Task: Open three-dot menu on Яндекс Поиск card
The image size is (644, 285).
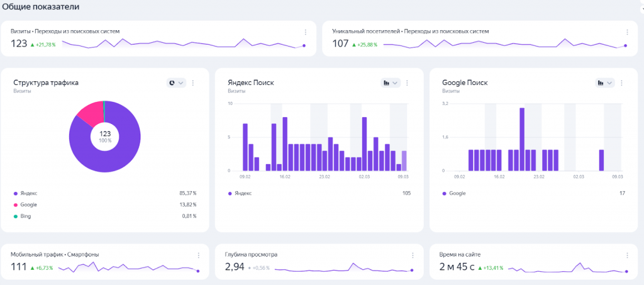Action: pos(408,83)
